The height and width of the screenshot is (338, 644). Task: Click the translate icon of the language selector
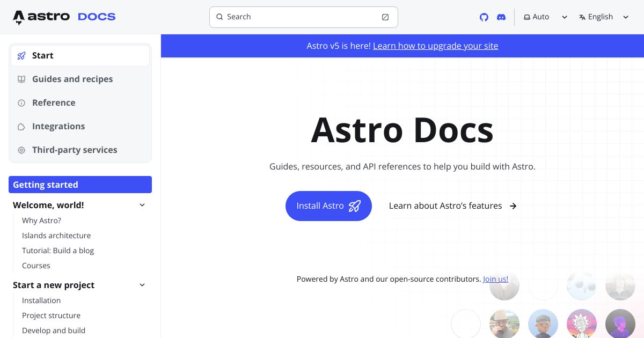[582, 17]
